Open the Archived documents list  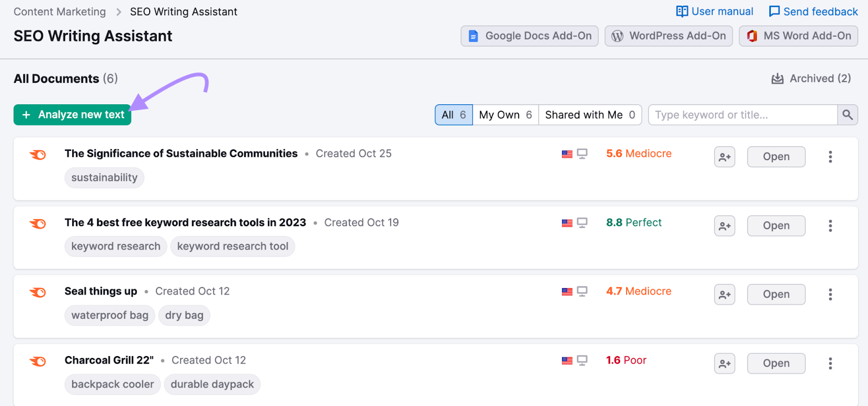tap(811, 79)
